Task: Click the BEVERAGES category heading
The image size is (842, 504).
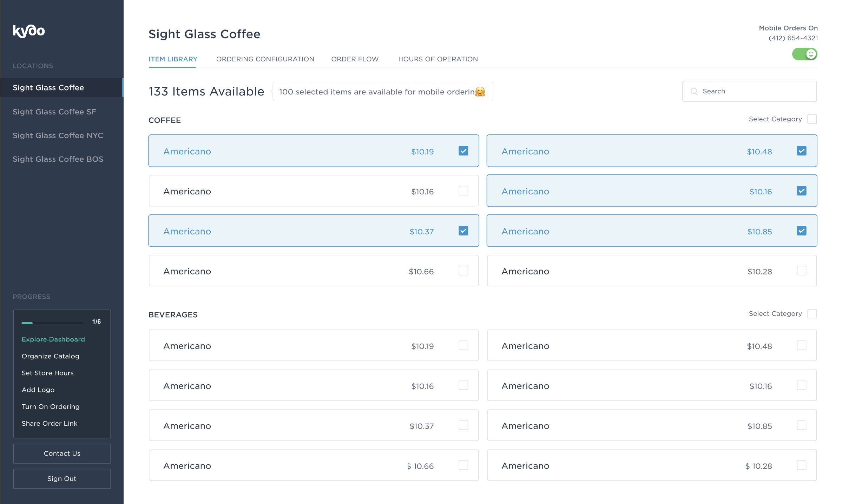Action: coord(173,315)
